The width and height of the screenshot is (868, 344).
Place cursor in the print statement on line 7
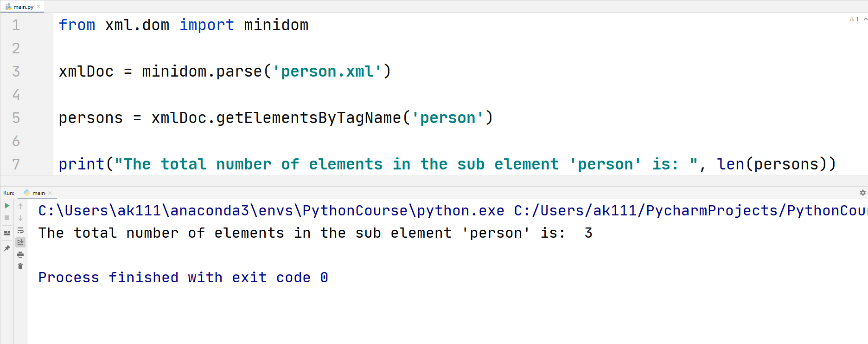[185, 164]
